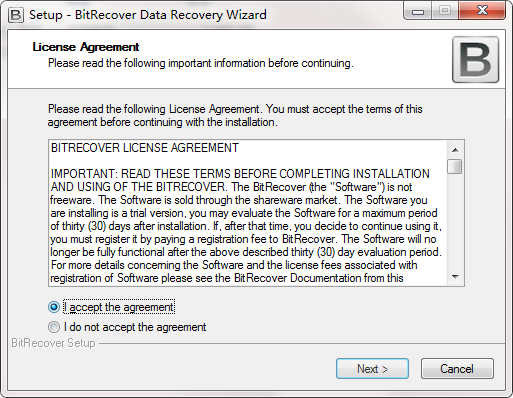Click the "thirty (30) days after installation" license line
513x398 pixels.
pyautogui.click(x=246, y=226)
